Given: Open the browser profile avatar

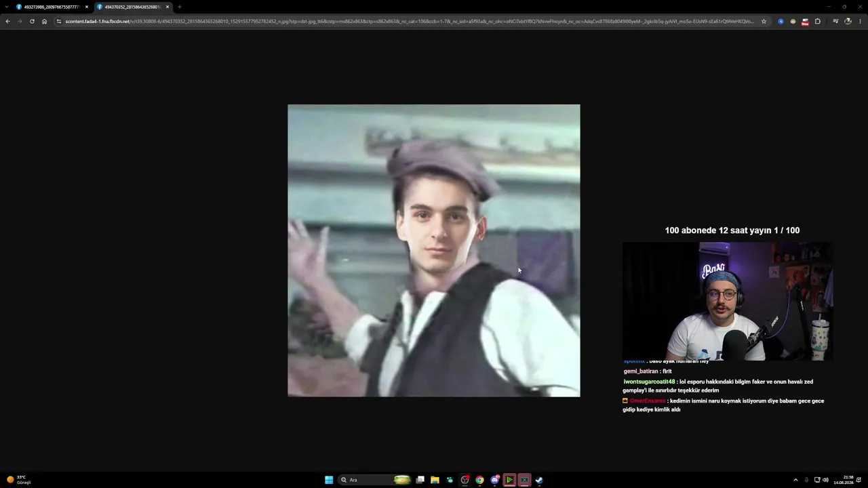Looking at the screenshot, I should pos(848,21).
